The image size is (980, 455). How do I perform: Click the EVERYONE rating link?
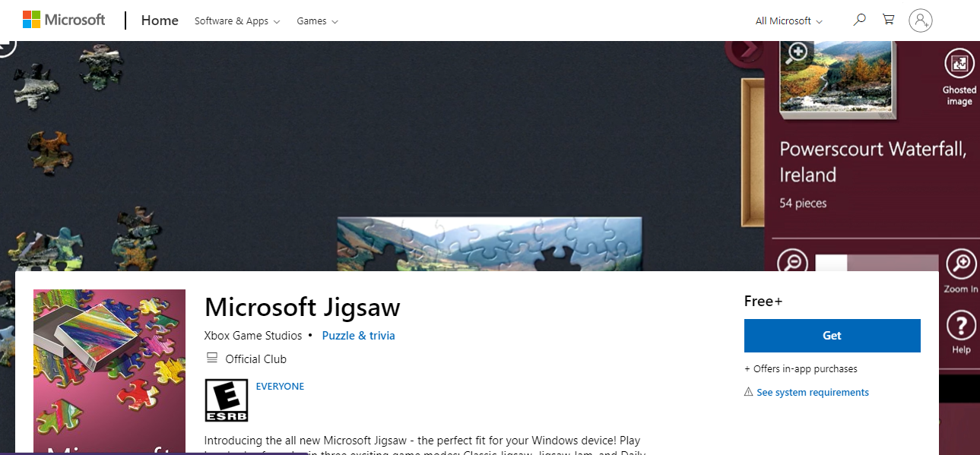point(280,387)
